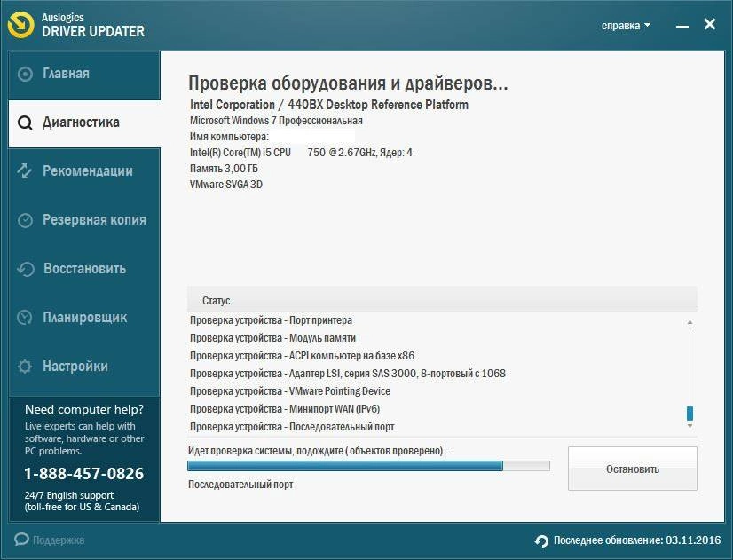Click the 'Intel Corporation / 440BX Desktop Reference Platform' text
The width and height of the screenshot is (733, 560).
pyautogui.click(x=329, y=105)
